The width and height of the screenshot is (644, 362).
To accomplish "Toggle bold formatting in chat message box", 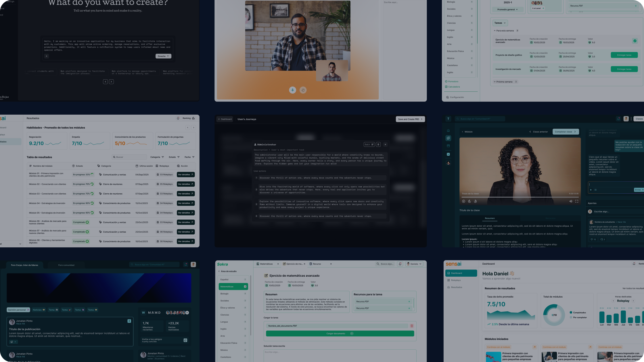I will (x=591, y=190).
